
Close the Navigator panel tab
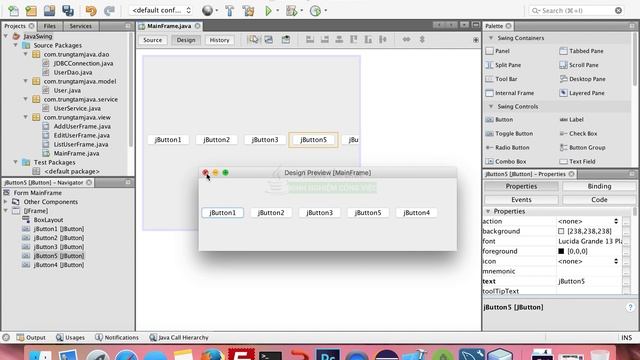click(89, 182)
